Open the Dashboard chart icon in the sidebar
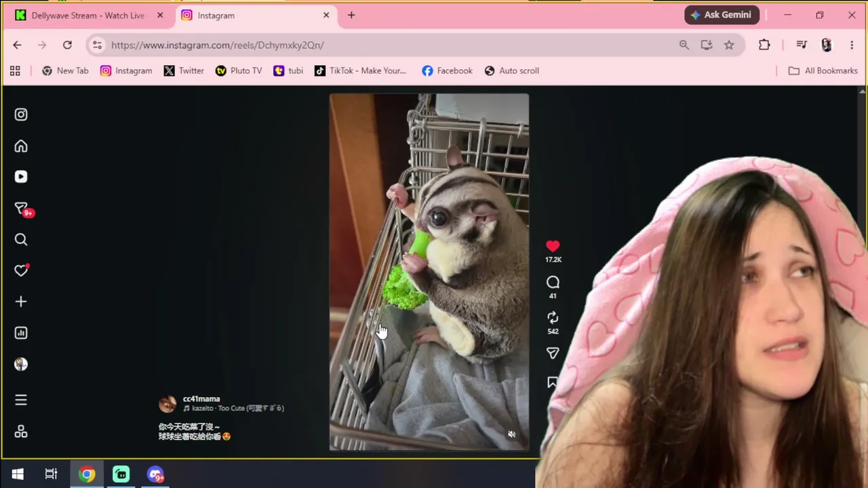Viewport: 868px width, 488px height. [x=21, y=333]
